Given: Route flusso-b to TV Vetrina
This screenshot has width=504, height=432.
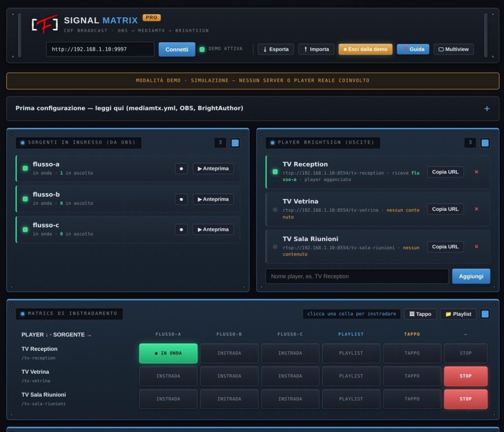Looking at the screenshot, I should point(229,376).
